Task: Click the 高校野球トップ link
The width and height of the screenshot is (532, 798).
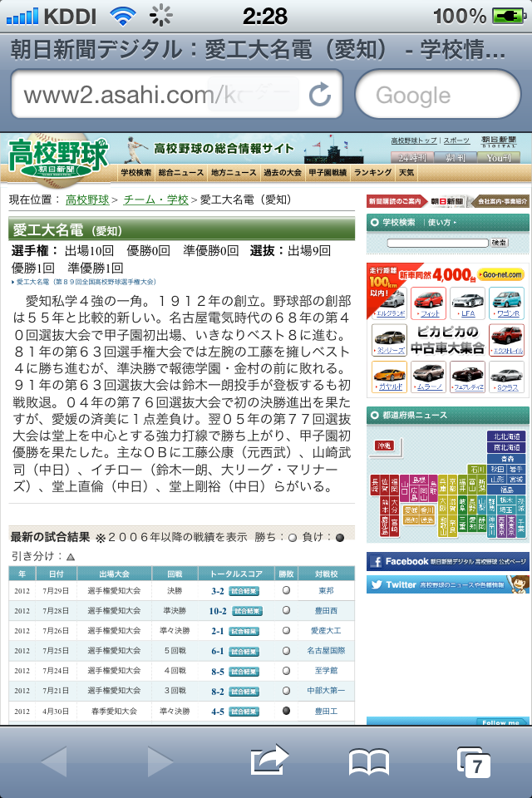Action: coord(414,140)
